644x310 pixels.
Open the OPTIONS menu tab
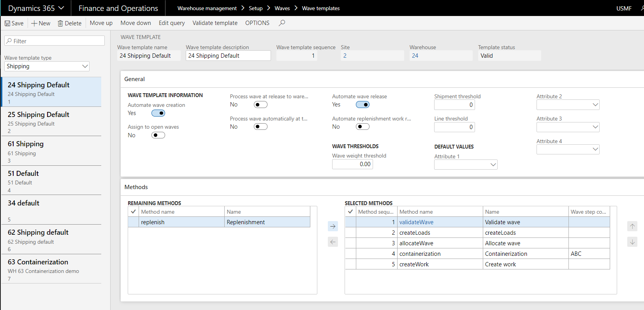tap(257, 23)
